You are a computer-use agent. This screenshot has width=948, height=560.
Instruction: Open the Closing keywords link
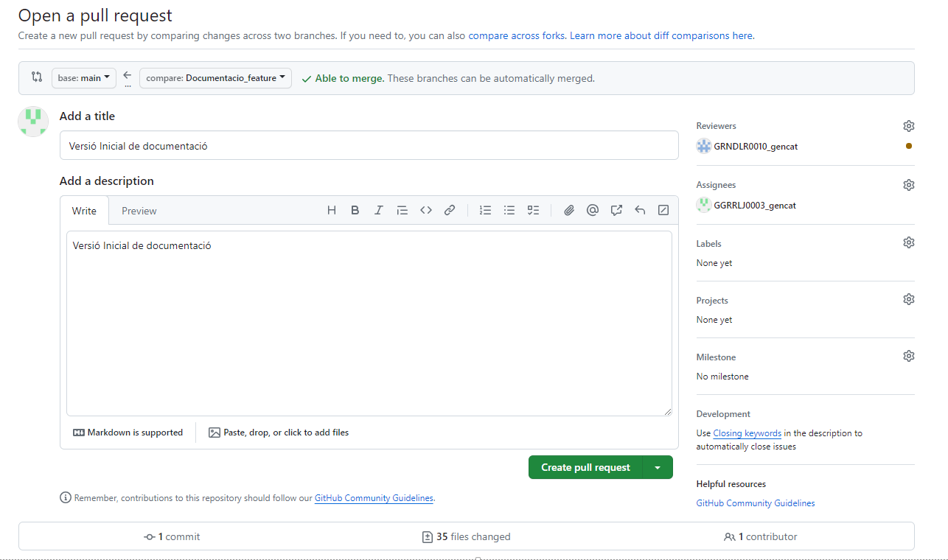(747, 433)
